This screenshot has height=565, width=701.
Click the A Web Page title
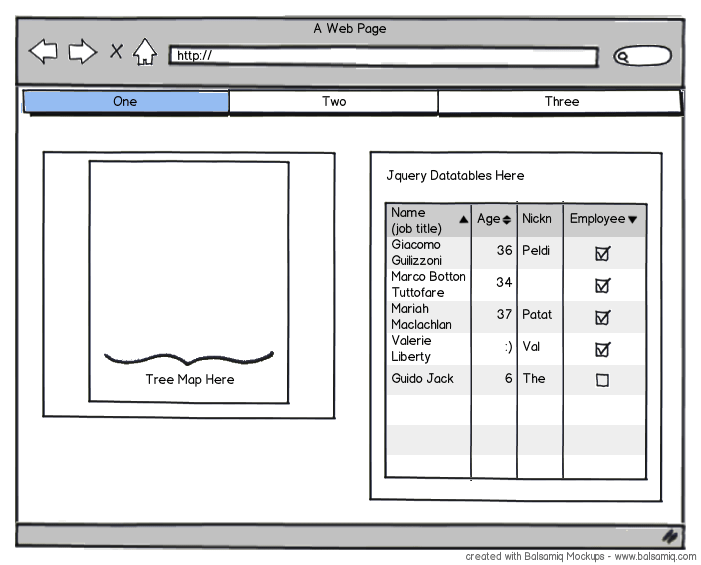pos(350,29)
